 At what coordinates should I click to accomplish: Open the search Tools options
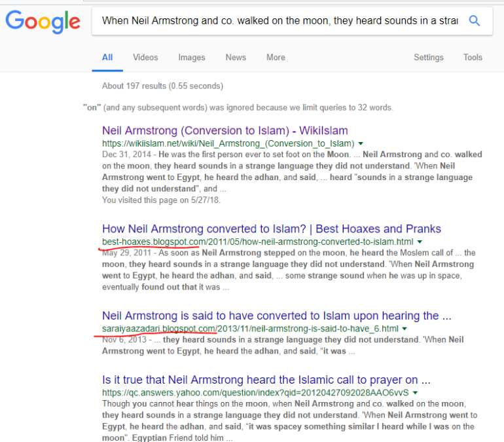point(473,58)
